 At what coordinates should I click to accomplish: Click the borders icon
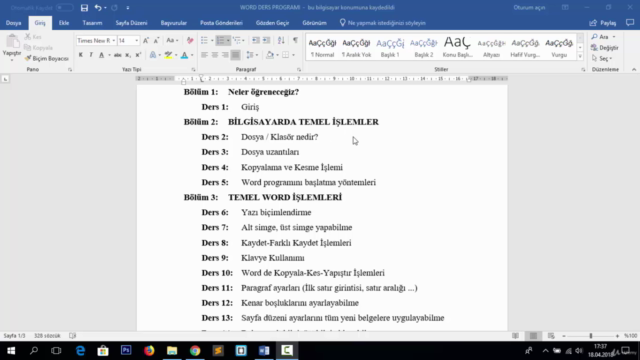(286, 55)
